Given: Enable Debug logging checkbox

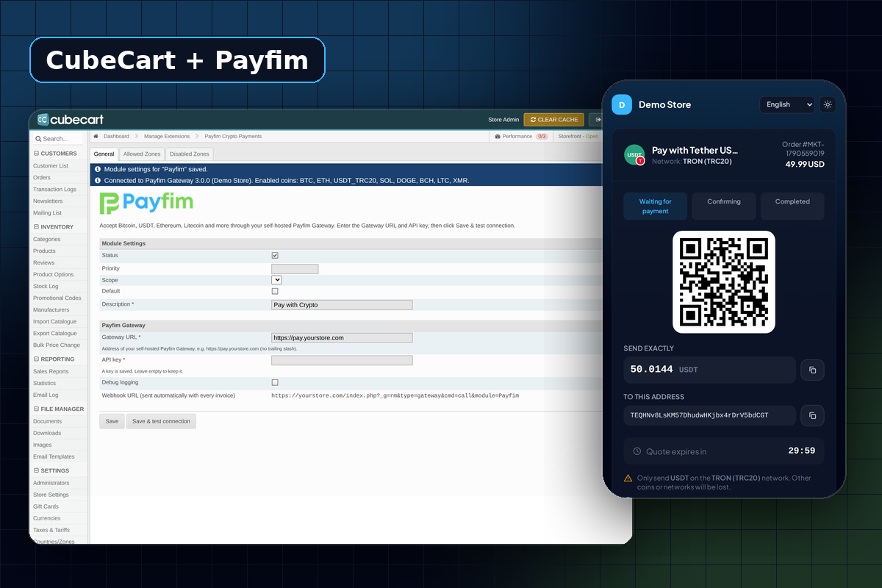Looking at the screenshot, I should coord(275,382).
